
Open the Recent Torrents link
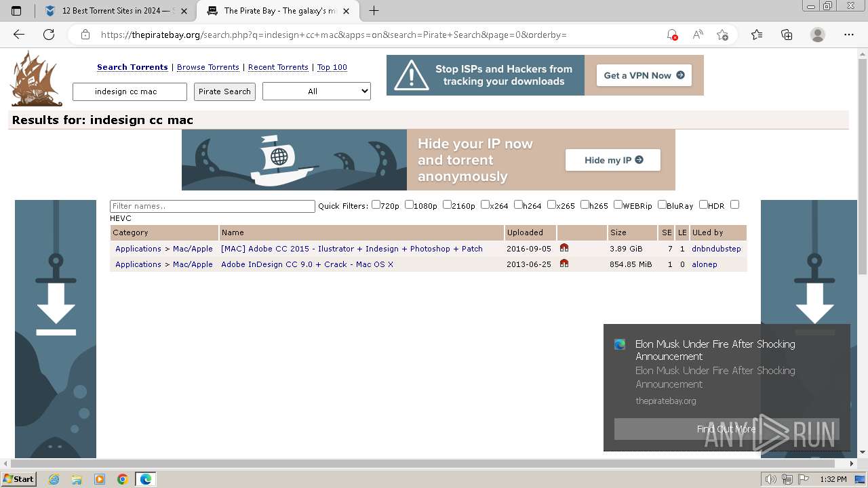tap(278, 67)
